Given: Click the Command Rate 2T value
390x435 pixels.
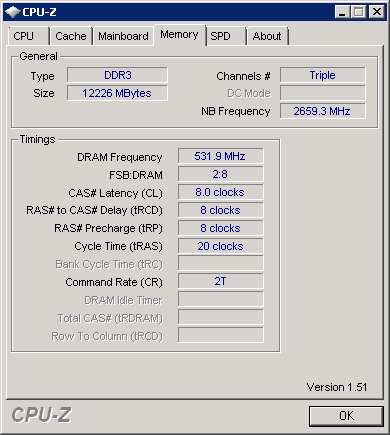Looking at the screenshot, I should pyautogui.click(x=220, y=281).
